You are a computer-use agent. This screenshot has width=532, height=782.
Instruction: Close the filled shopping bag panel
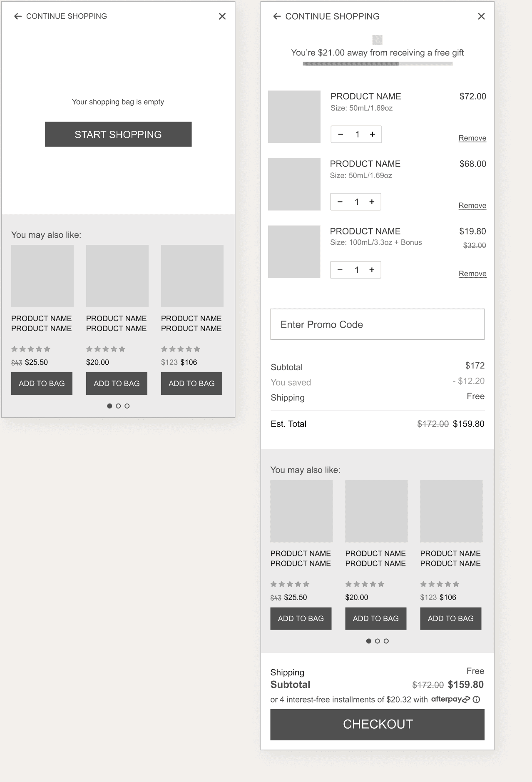click(481, 16)
